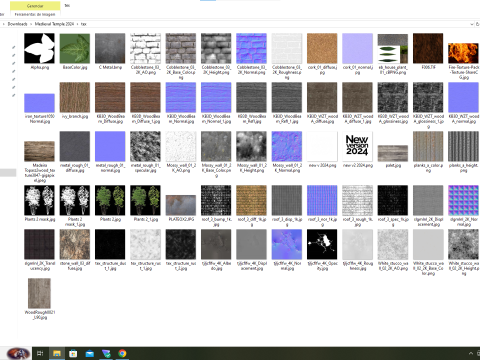Open the Mail app on the taskbar
Image resolution: width=480 pixels, height=360 pixels.
click(90, 353)
